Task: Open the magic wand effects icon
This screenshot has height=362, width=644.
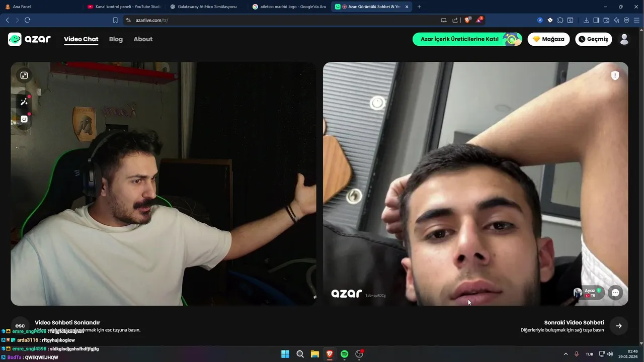Action: coord(24,102)
